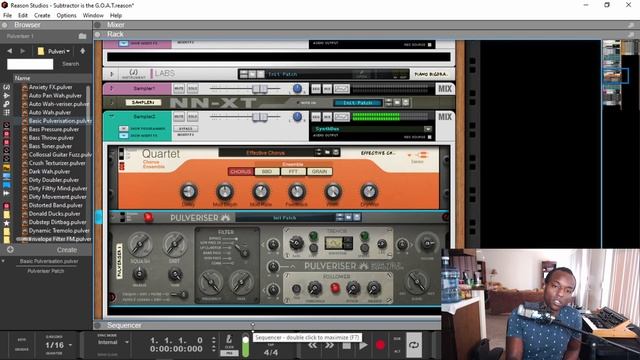Select Dark Wah.pulver patch
Viewport: 640px width, 360px height.
tap(49, 171)
